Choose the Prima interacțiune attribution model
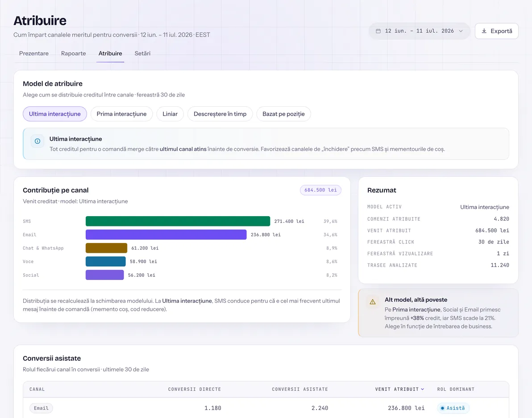This screenshot has width=532, height=418. click(x=121, y=114)
